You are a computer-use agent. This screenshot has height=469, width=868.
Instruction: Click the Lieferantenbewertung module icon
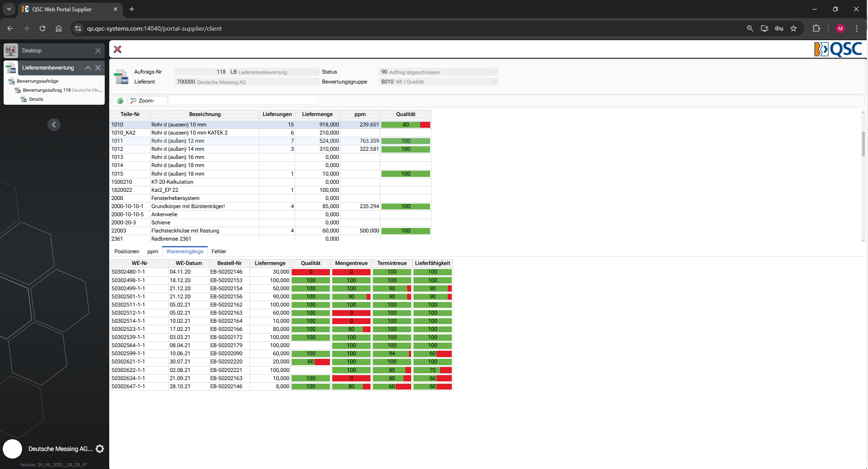tap(11, 68)
